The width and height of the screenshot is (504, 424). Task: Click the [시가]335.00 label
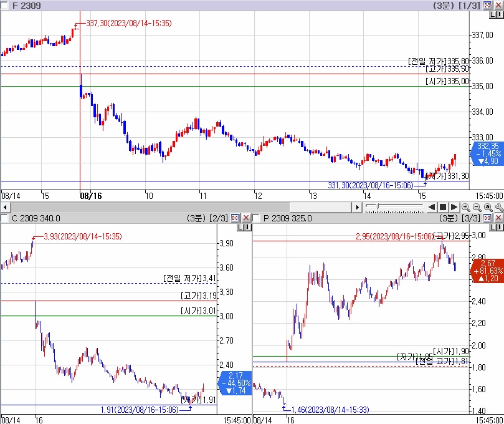pyautogui.click(x=447, y=82)
